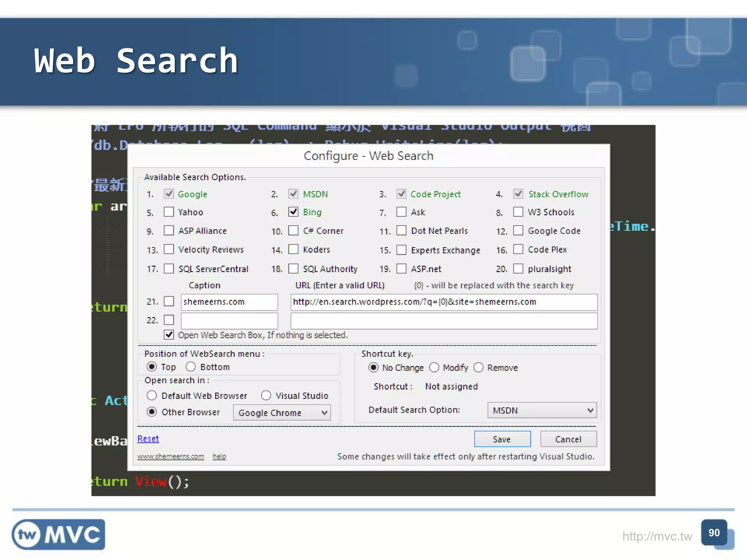
Task: Enable the Ask search option
Action: [x=402, y=212]
